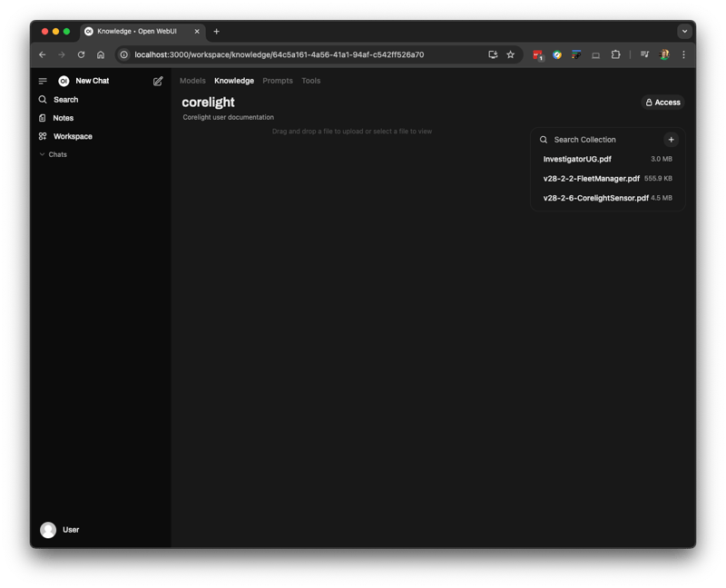Switch to the Tools tab
This screenshot has height=588, width=726.
(x=310, y=81)
